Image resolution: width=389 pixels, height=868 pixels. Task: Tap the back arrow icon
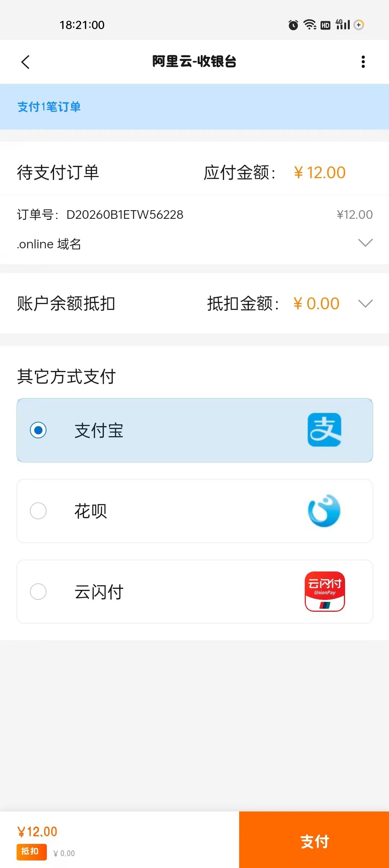click(25, 62)
